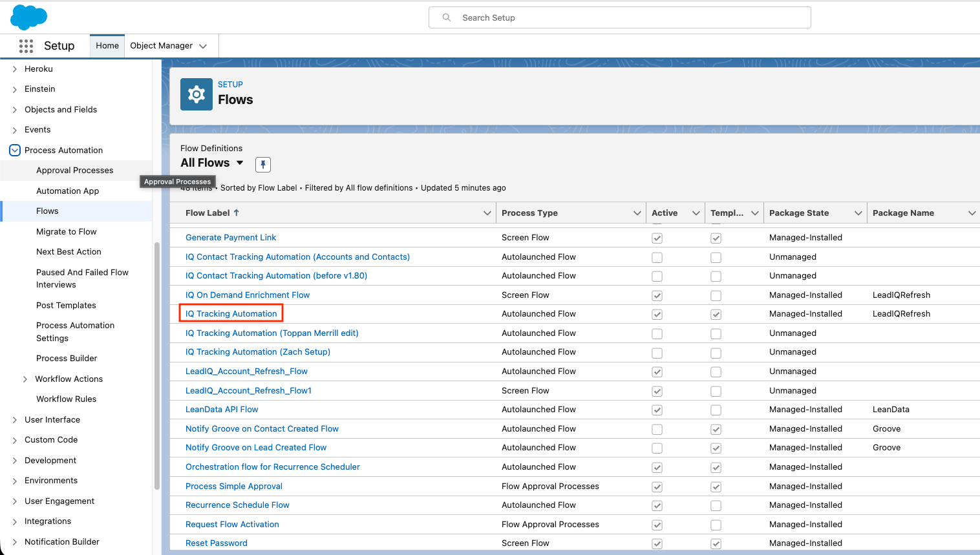Uncheck Active for IQ Tracking Automation
The image size is (980, 555).
click(x=657, y=314)
